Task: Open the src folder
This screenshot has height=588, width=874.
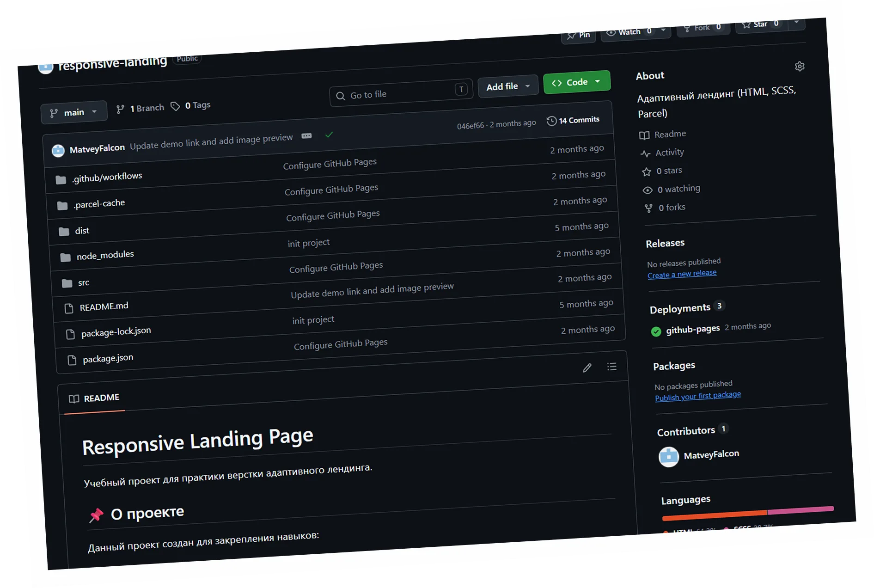Action: click(83, 282)
